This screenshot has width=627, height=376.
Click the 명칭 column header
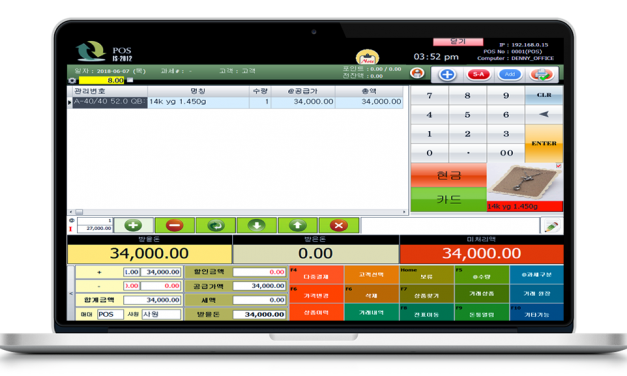coord(198,91)
